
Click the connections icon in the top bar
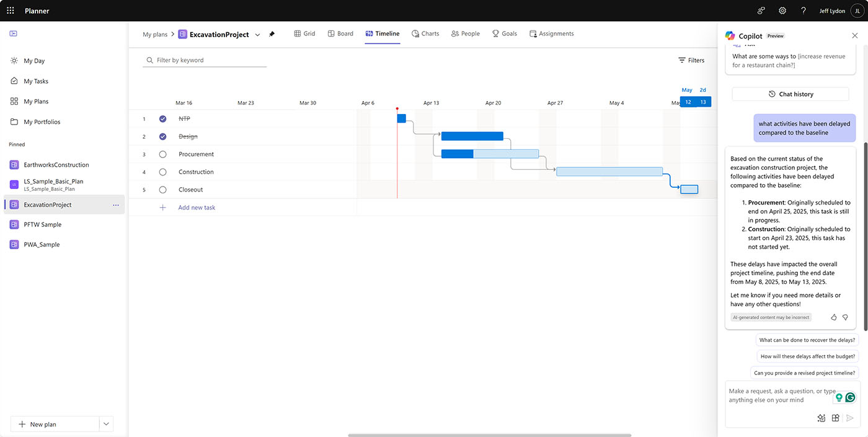(761, 11)
